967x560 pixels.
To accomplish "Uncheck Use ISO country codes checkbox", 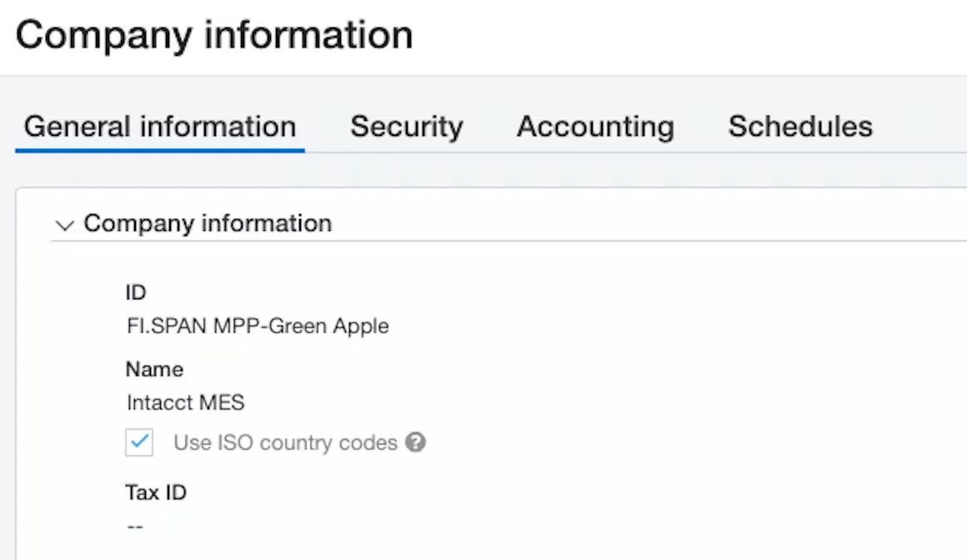I will (139, 442).
